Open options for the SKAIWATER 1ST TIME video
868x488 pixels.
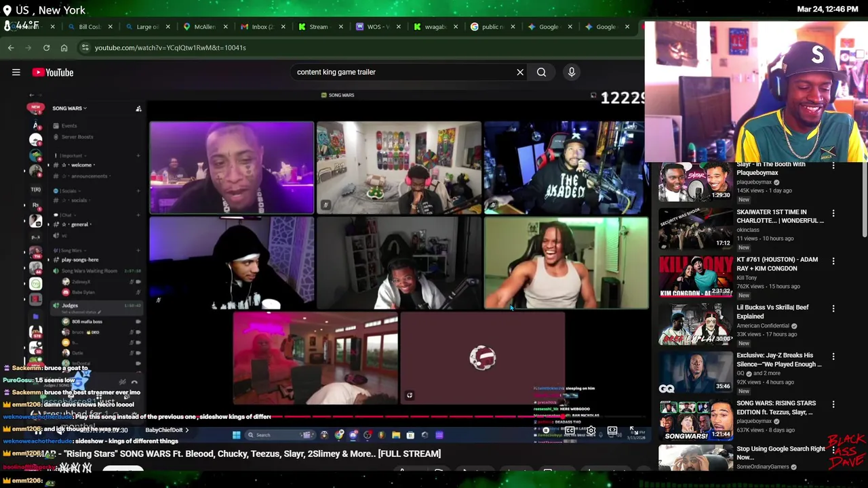[x=833, y=213]
